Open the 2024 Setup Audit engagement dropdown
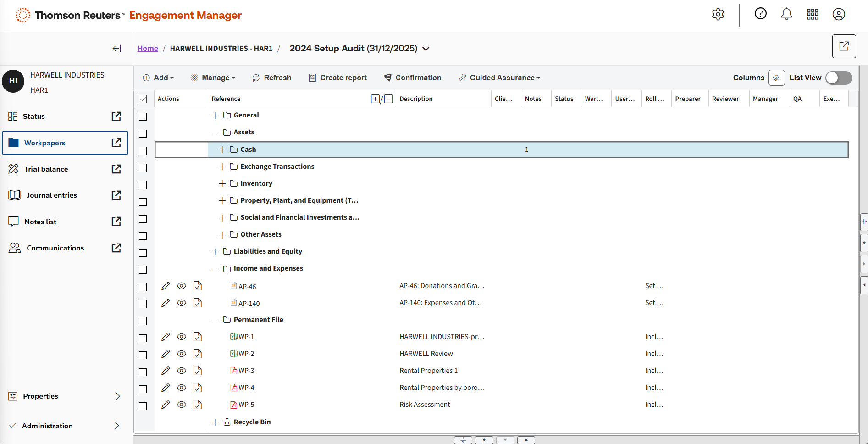Screen dimensions: 868x444 point(426,49)
